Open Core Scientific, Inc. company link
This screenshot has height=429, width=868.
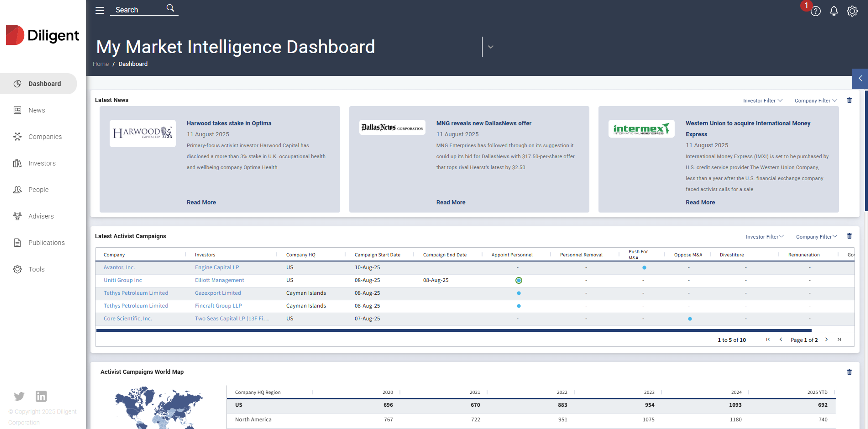pos(128,318)
